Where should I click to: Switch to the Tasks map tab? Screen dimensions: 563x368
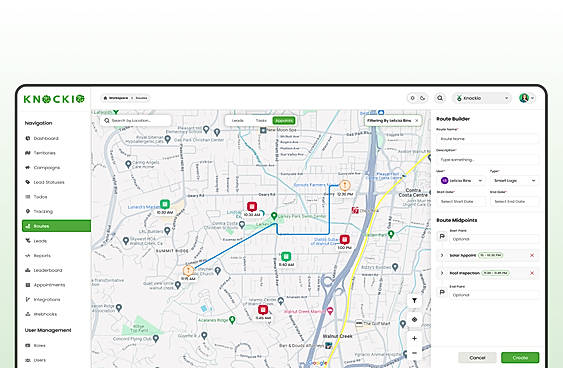click(x=261, y=121)
